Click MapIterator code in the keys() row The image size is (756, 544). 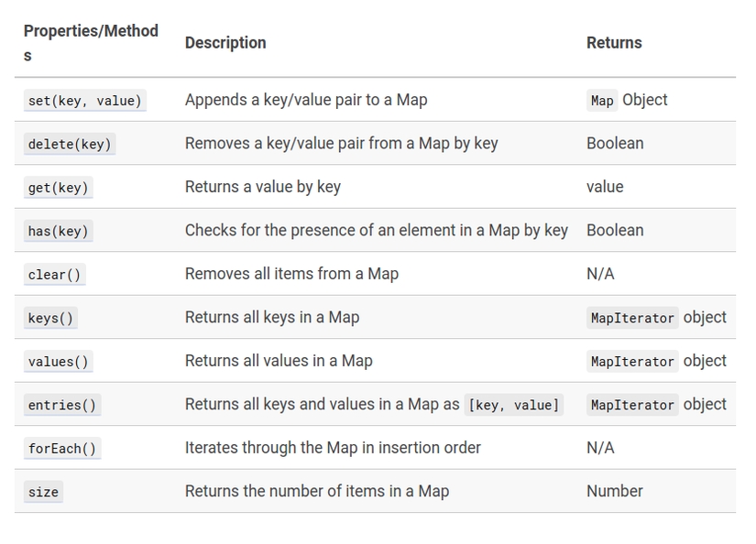click(x=632, y=318)
